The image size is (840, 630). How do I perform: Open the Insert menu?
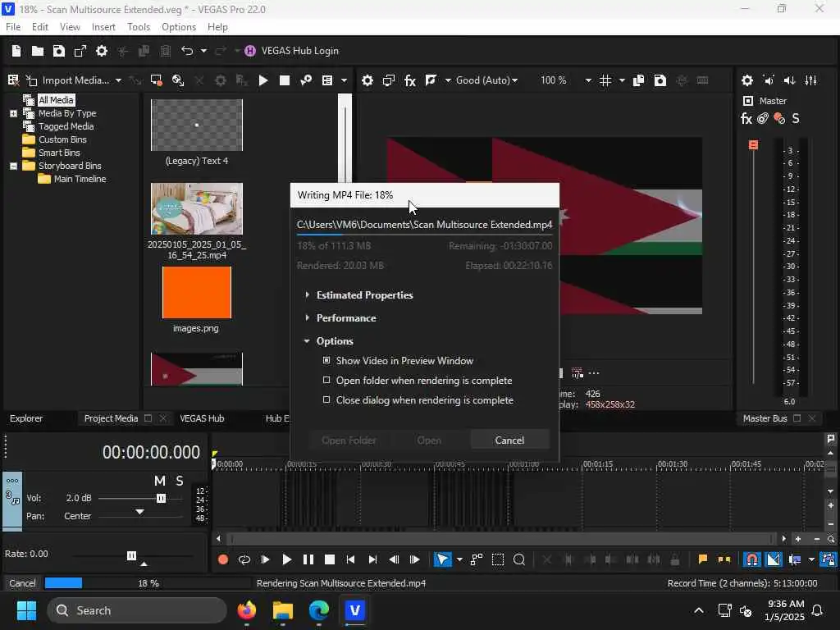pos(103,27)
